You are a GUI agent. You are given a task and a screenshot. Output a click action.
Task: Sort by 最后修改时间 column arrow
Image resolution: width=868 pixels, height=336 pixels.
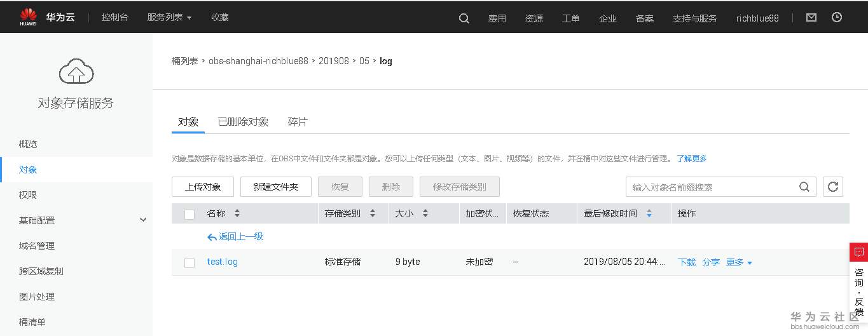pyautogui.click(x=649, y=213)
